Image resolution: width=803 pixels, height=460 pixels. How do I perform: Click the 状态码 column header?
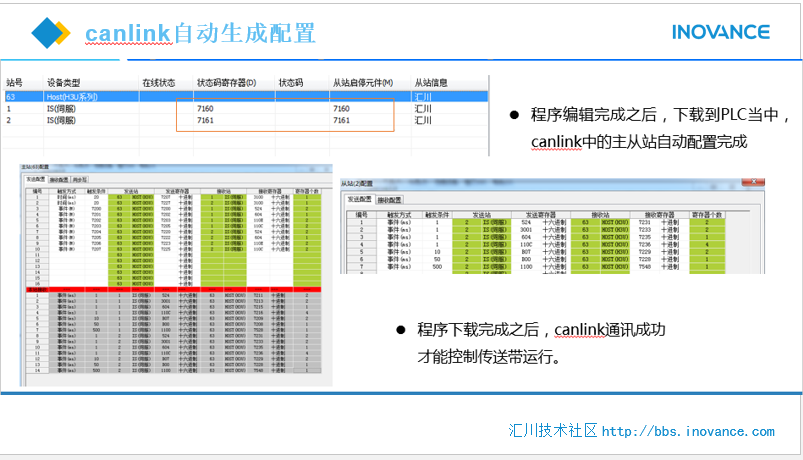click(291, 82)
